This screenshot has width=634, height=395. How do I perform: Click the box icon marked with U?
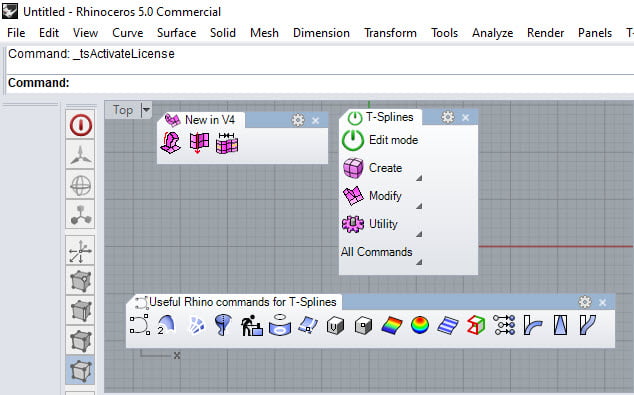335,325
